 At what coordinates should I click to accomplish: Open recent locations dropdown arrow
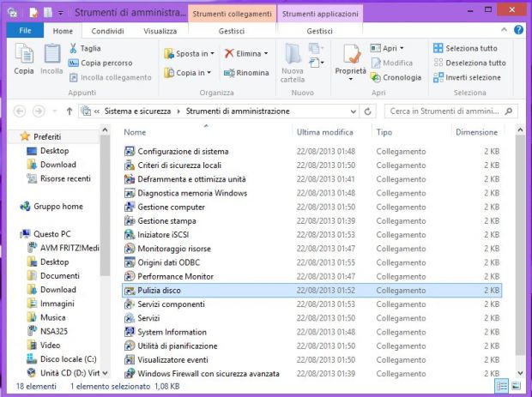[54, 111]
